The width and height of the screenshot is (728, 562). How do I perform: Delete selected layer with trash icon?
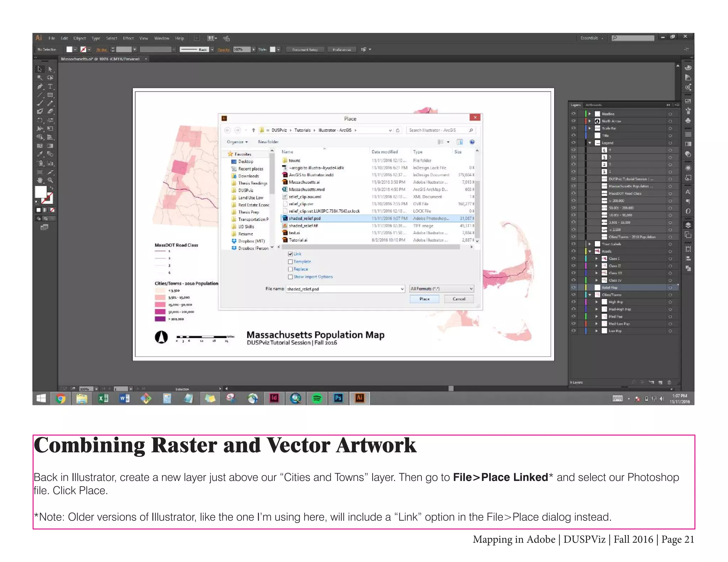[x=669, y=383]
